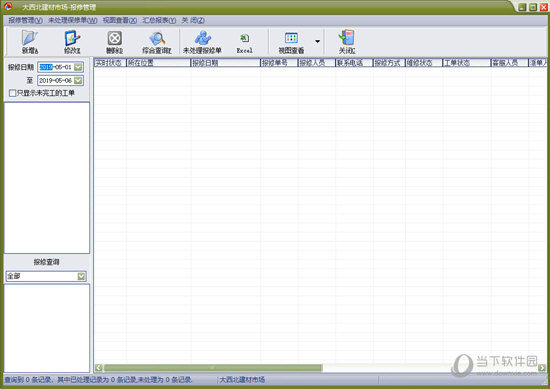Click the scrollbar right arrow button
This screenshot has width=550, height=389.
542,368
